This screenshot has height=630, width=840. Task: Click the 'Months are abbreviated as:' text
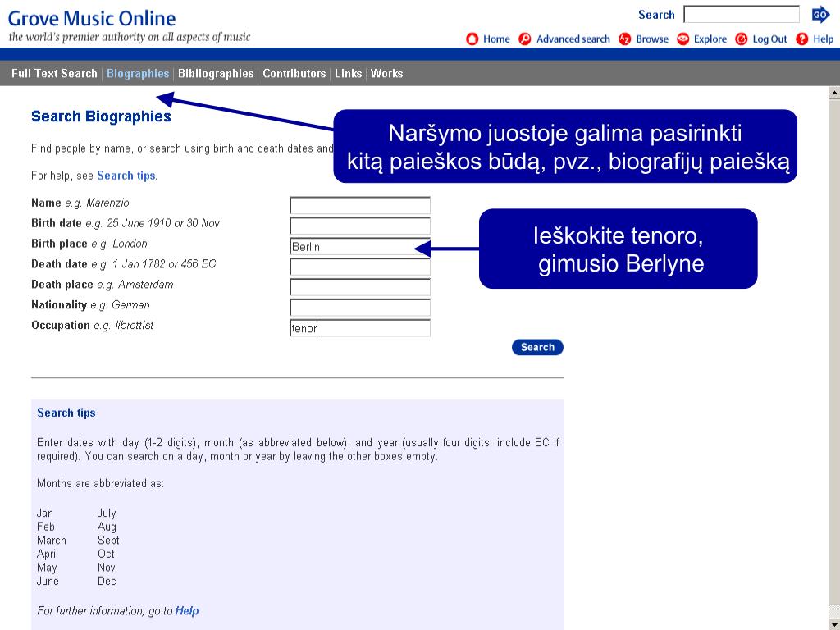(100, 483)
